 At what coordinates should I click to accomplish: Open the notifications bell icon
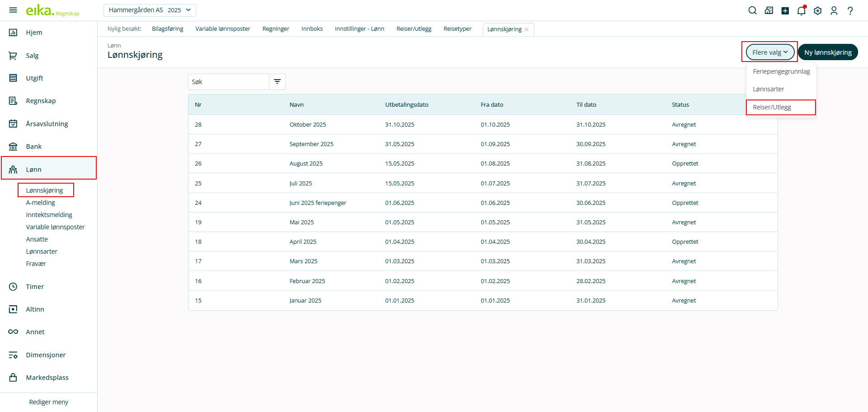point(801,10)
